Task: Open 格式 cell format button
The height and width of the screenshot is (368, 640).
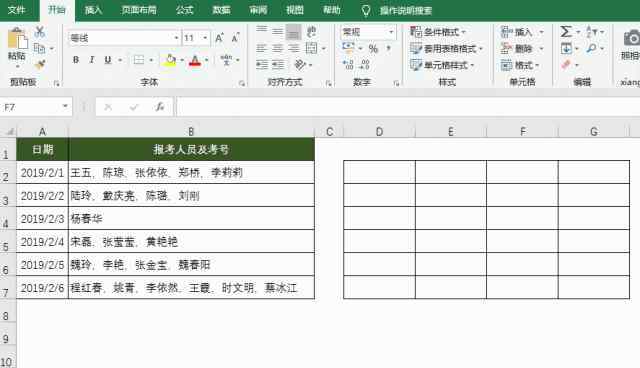Action: [520, 65]
